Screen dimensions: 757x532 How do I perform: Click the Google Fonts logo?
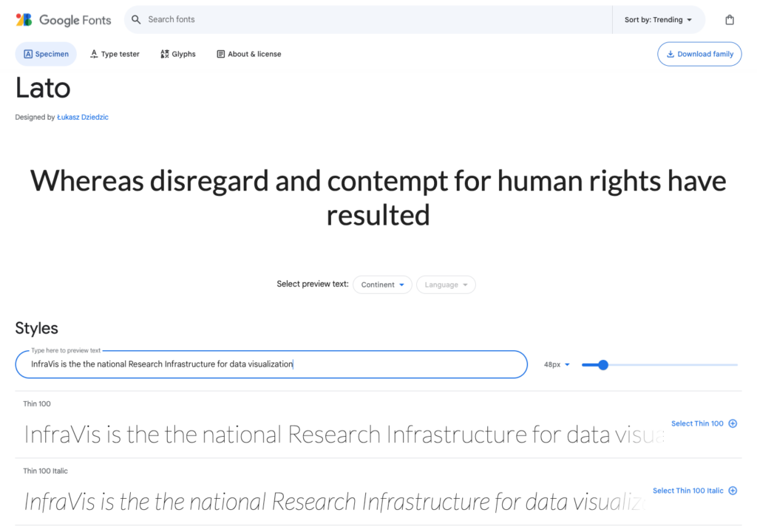(x=63, y=20)
